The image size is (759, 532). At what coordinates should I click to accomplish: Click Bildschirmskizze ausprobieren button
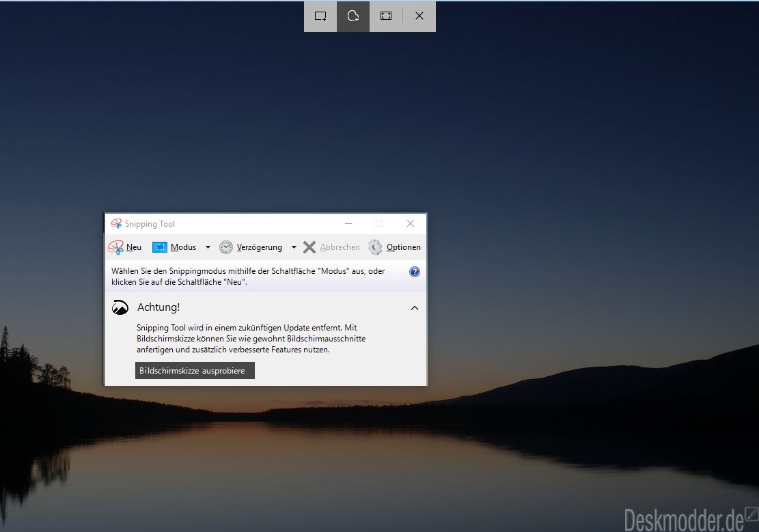(x=195, y=371)
